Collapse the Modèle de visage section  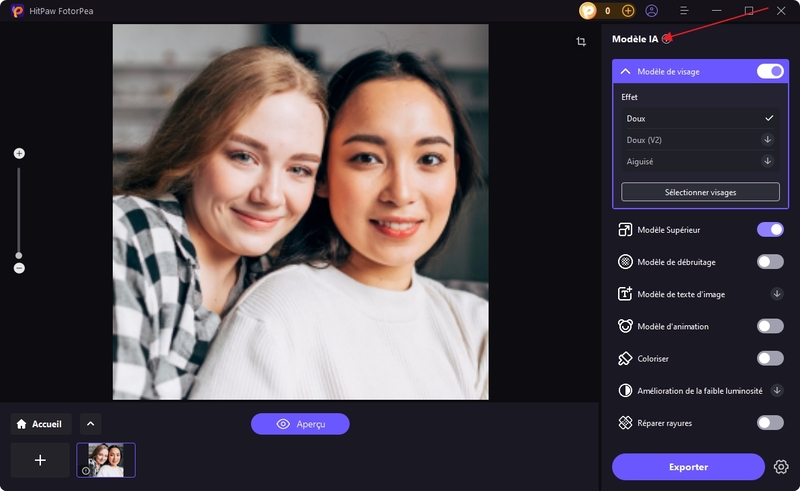pyautogui.click(x=626, y=72)
